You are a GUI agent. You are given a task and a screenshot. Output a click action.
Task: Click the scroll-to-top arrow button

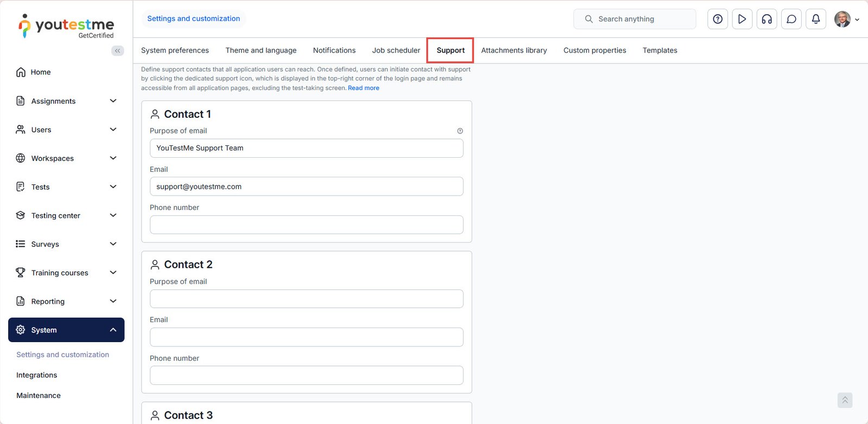click(844, 400)
